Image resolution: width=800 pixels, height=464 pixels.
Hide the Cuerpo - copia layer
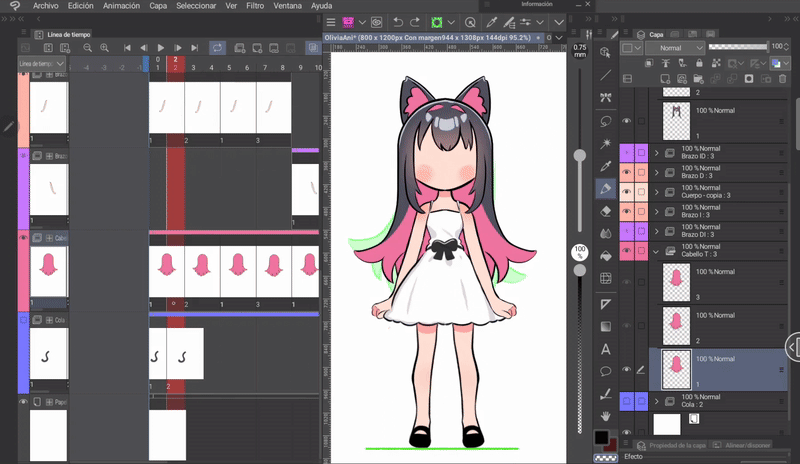(627, 192)
